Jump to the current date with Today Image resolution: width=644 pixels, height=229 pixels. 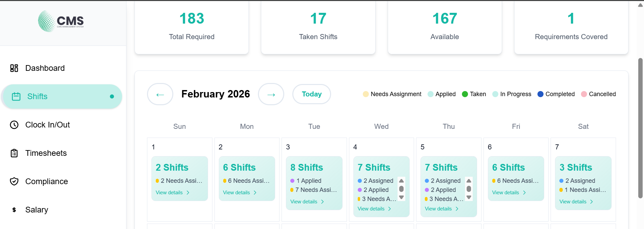[312, 94]
